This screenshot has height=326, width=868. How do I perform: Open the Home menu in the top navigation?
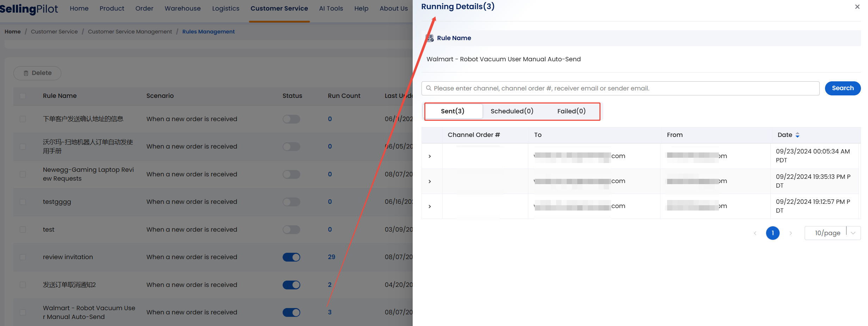click(79, 8)
